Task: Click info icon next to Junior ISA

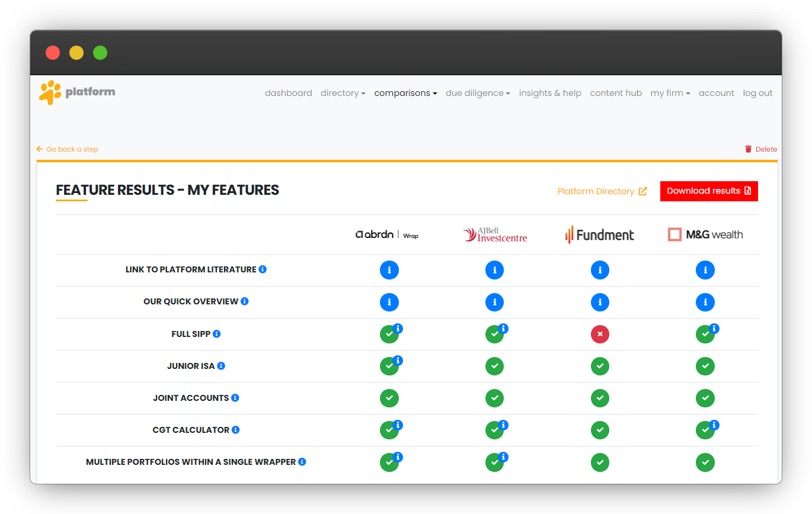Action: point(221,366)
